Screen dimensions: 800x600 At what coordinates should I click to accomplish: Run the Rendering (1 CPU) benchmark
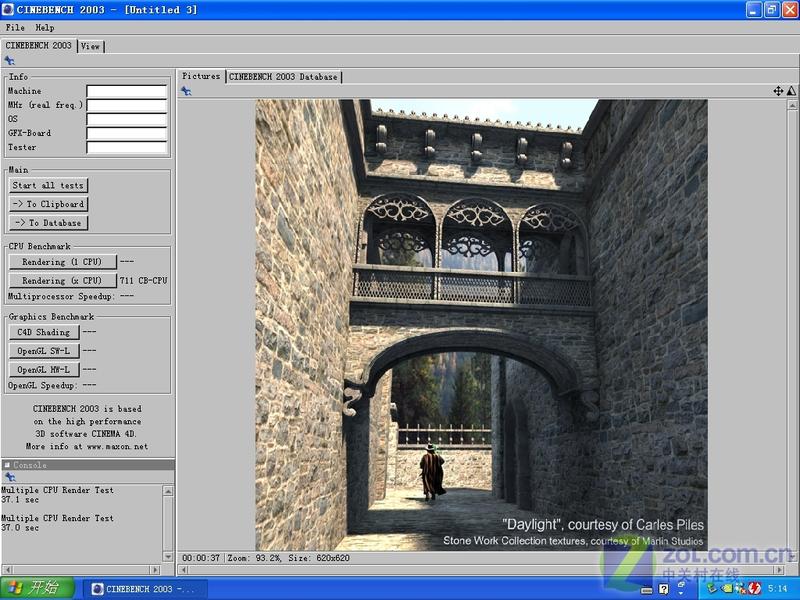pos(62,262)
